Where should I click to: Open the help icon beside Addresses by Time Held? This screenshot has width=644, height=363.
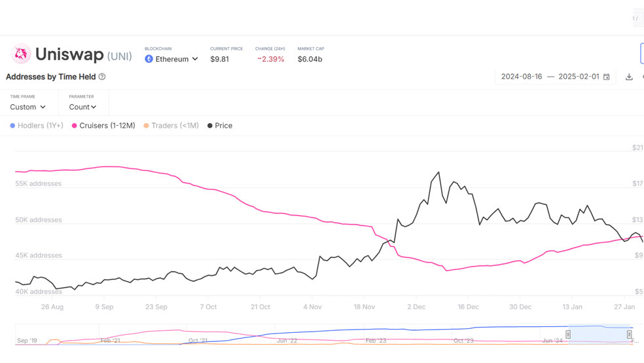tap(102, 77)
